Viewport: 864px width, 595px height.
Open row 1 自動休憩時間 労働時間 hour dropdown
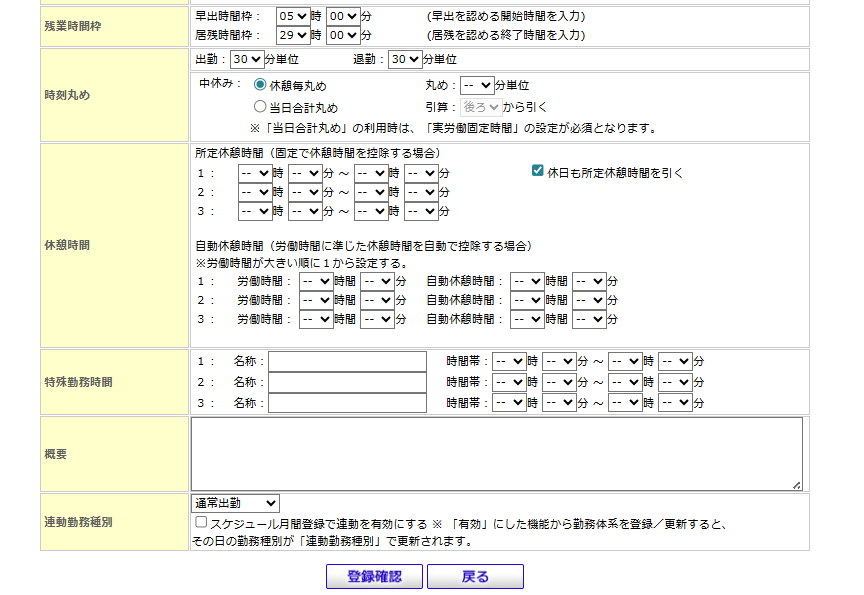click(x=316, y=282)
